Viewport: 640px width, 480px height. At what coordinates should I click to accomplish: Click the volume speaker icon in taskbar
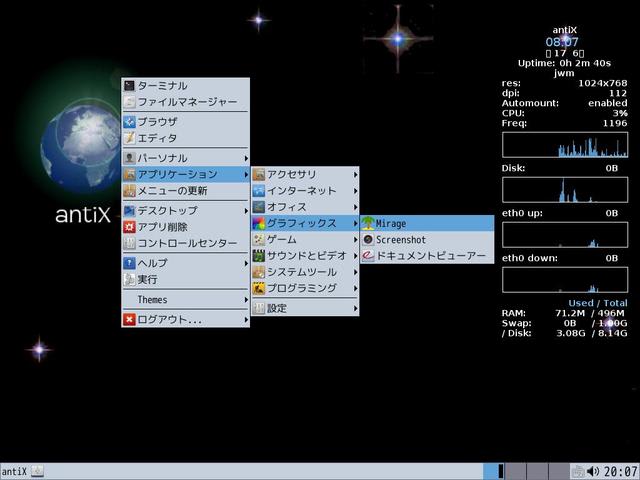coord(593,471)
